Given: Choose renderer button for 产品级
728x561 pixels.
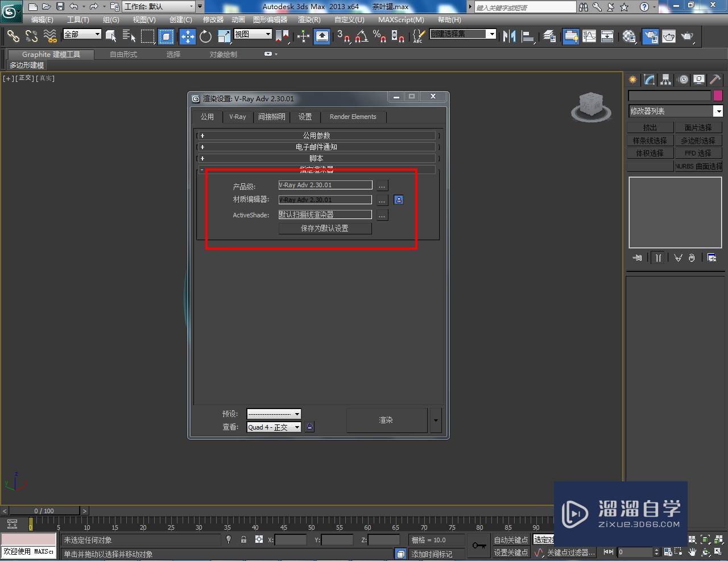Looking at the screenshot, I should coord(382,185).
